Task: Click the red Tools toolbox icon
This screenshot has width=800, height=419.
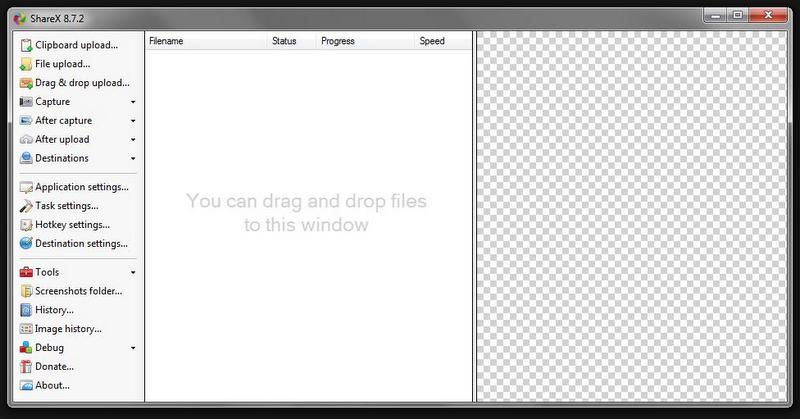Action: (x=26, y=273)
